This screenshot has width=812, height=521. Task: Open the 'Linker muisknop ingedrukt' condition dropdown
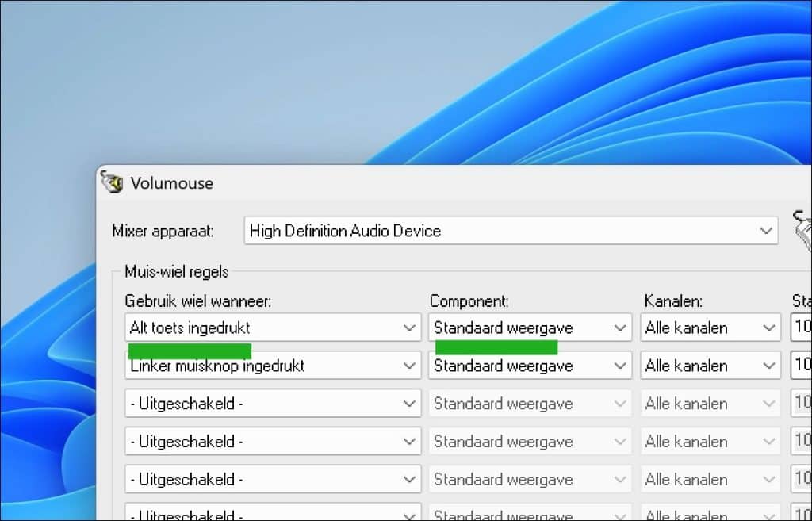pos(273,366)
